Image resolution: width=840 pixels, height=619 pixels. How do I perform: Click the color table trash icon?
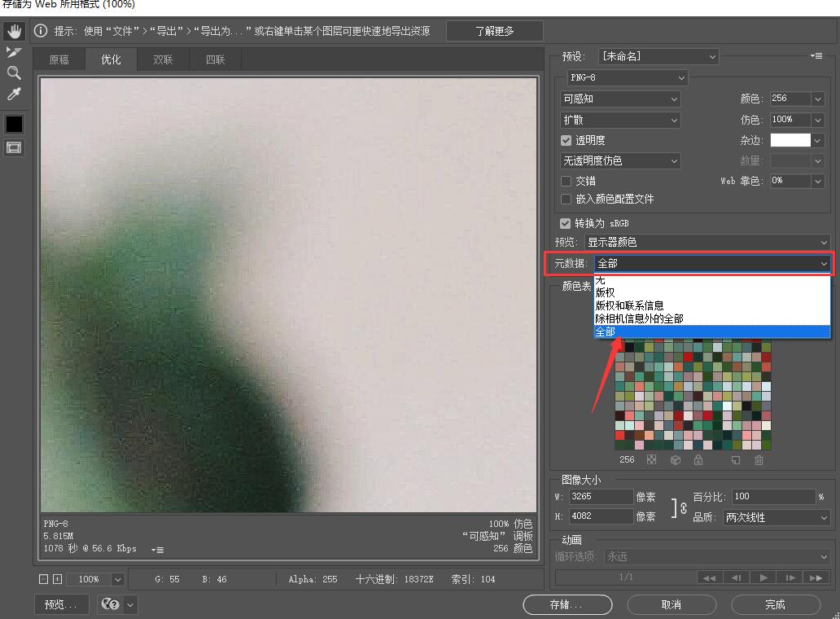(x=759, y=460)
